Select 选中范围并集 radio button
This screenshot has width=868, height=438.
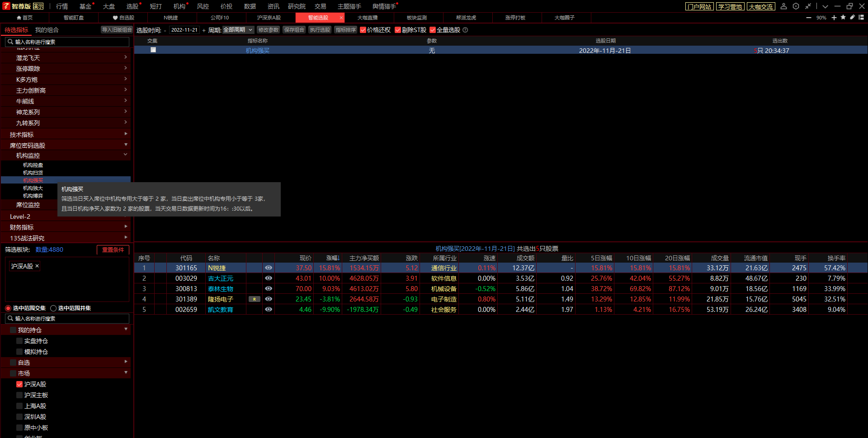tap(53, 308)
